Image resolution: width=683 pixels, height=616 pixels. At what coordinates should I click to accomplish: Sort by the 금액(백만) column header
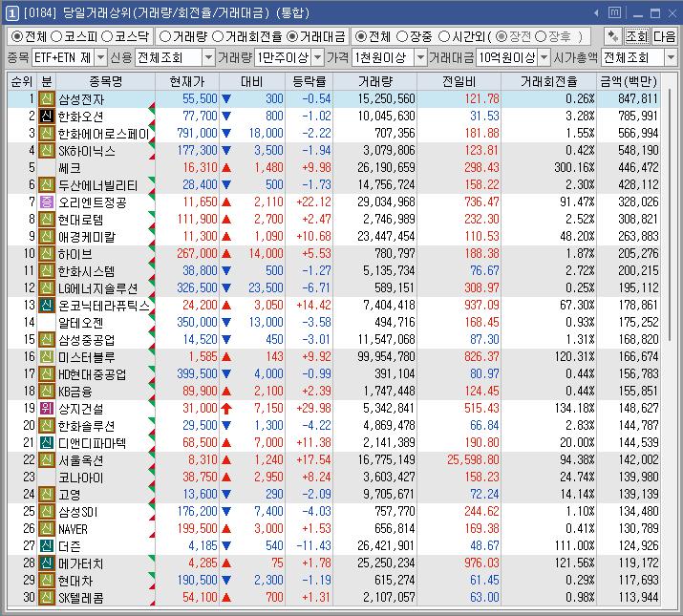pos(628,81)
